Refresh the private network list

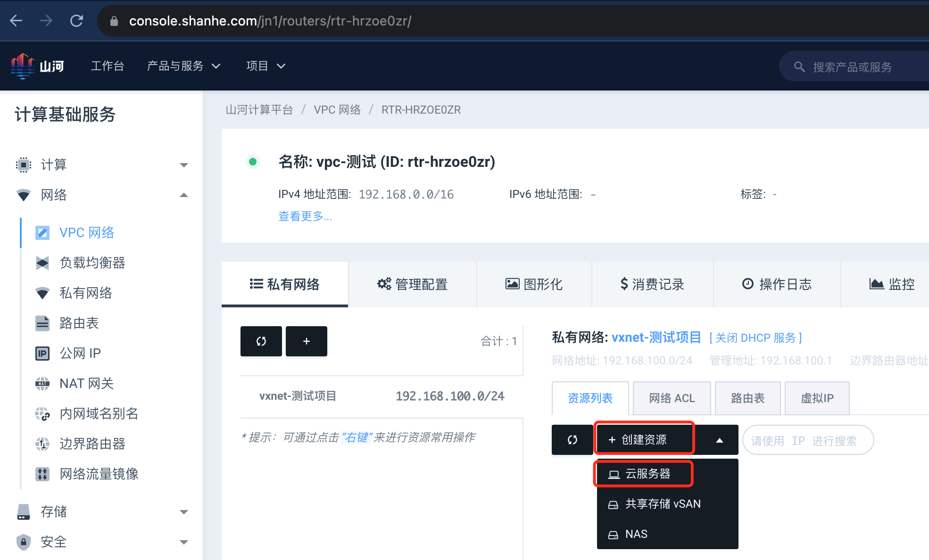[261, 341]
